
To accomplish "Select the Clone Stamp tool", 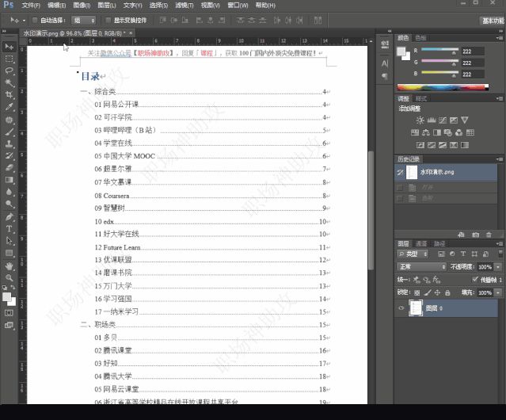I will 9,143.
